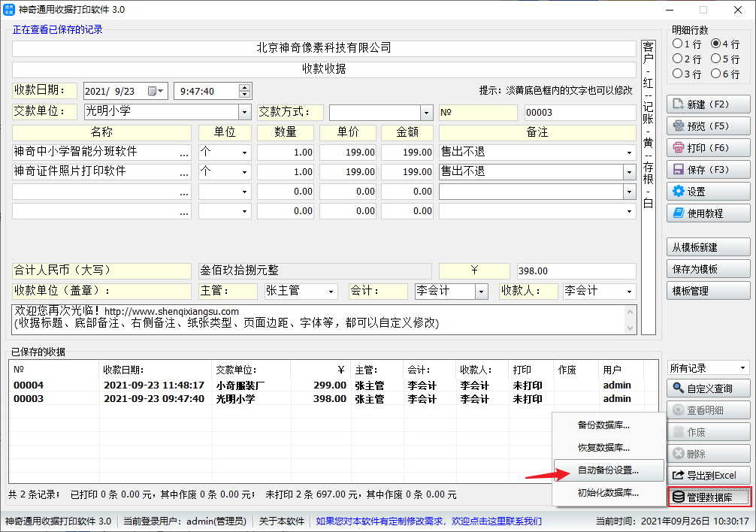Click the quantity 1.00 for 神奇中小学智能分班软件
756x532 pixels.
point(286,153)
